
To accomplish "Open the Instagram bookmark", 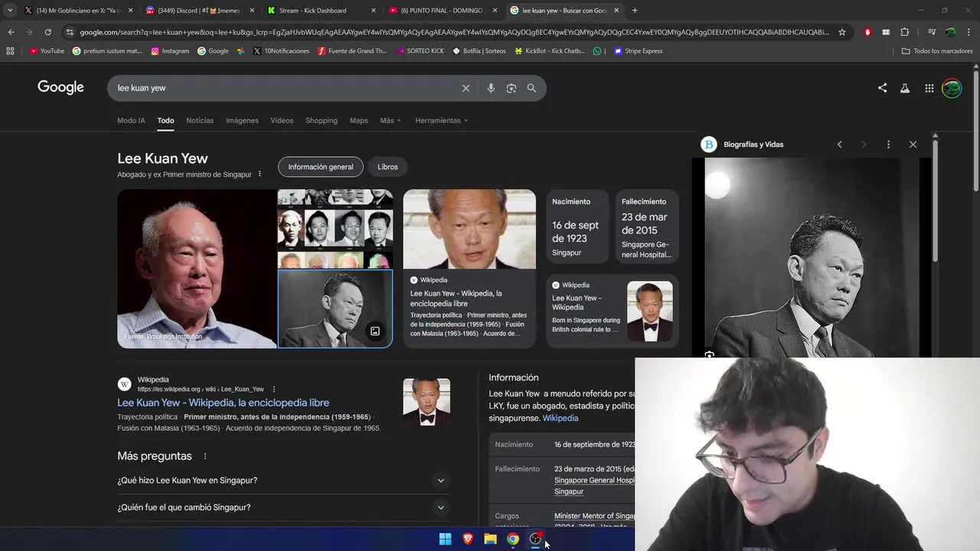I will (170, 51).
